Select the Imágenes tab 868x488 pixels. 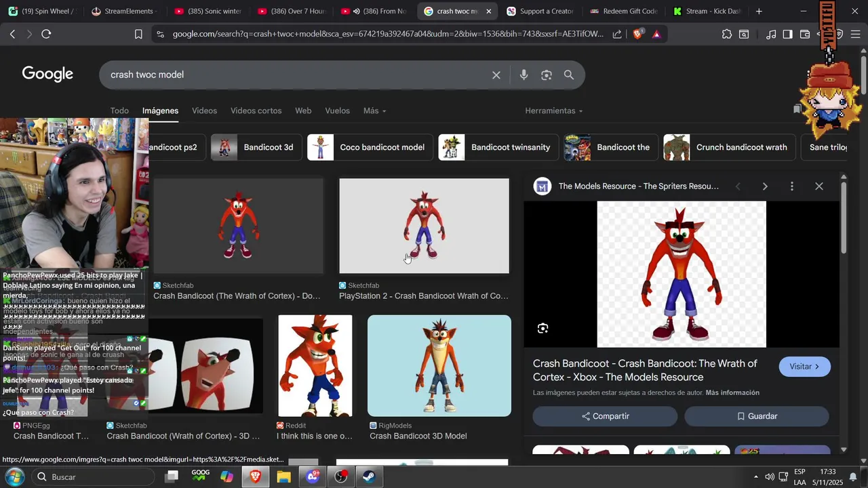(x=160, y=110)
